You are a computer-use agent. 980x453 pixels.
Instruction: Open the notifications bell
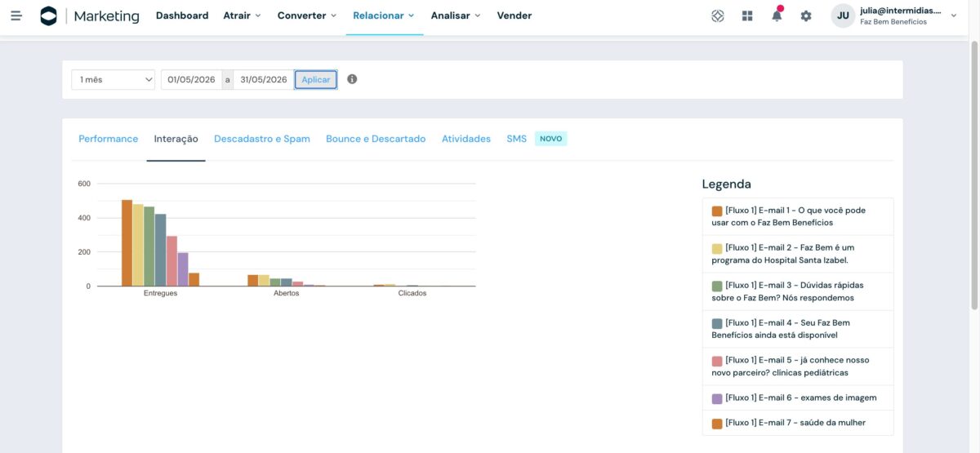click(777, 15)
